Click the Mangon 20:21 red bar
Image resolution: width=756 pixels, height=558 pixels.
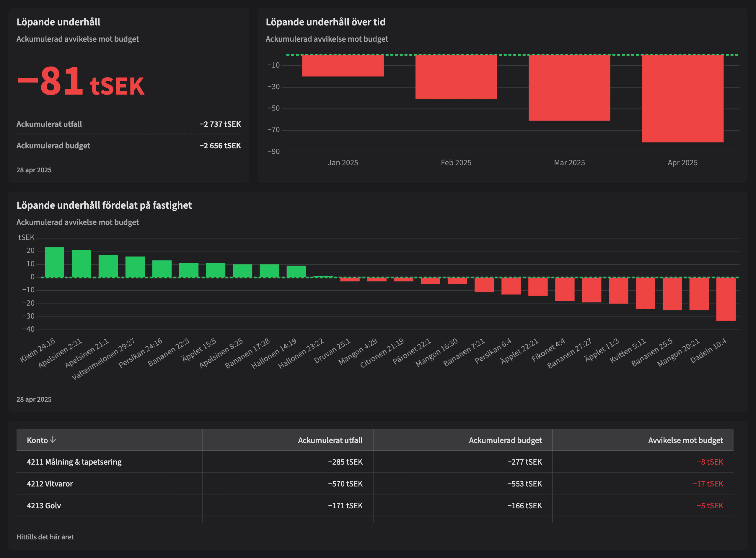click(699, 294)
